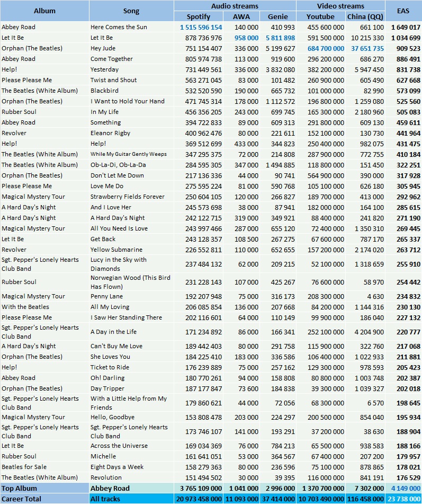Select the Come Together song cell
The height and width of the screenshot is (504, 422).
(131, 59)
